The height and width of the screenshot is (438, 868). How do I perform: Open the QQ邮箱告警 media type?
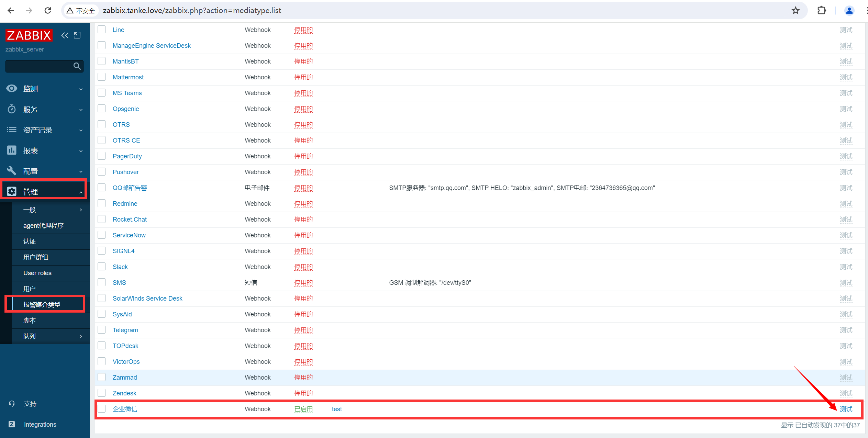click(x=130, y=188)
